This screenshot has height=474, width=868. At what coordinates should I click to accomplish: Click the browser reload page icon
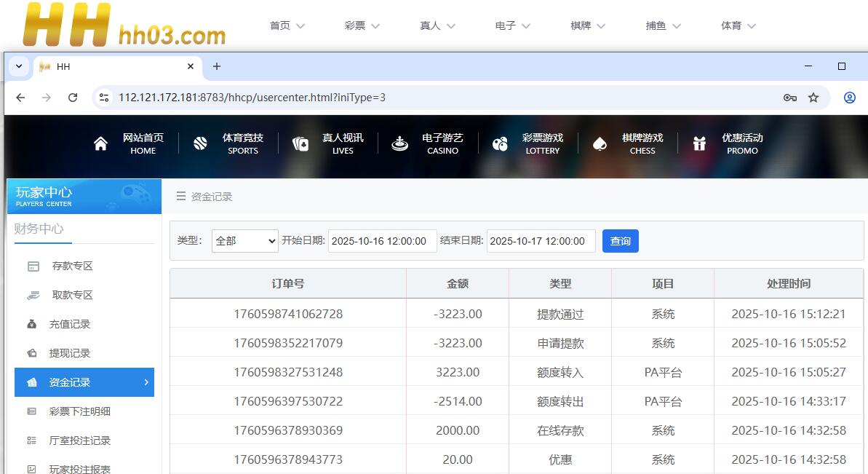click(x=73, y=98)
